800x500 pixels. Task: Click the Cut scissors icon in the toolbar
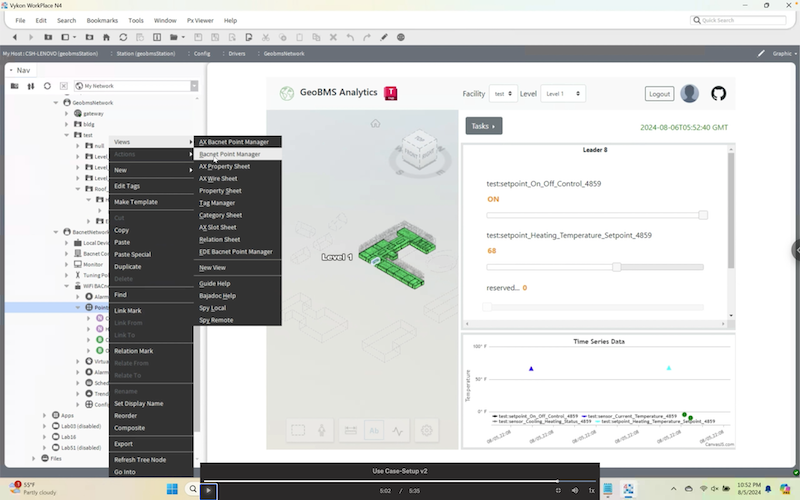pyautogui.click(x=265, y=37)
